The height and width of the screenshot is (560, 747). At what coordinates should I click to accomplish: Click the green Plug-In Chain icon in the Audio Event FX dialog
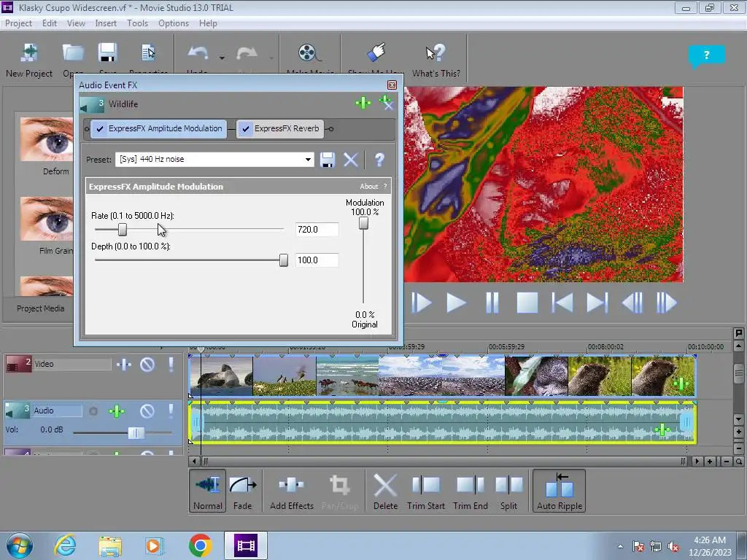pyautogui.click(x=363, y=102)
